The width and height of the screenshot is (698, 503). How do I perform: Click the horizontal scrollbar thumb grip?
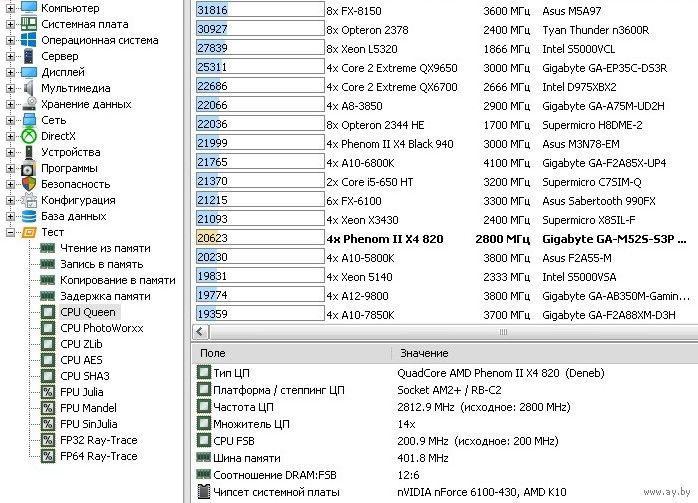click(x=503, y=332)
